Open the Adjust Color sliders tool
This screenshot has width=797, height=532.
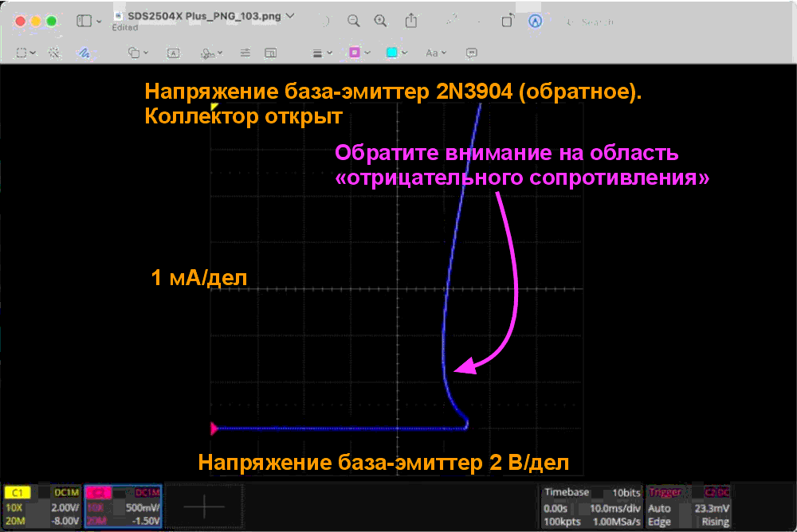click(x=245, y=53)
